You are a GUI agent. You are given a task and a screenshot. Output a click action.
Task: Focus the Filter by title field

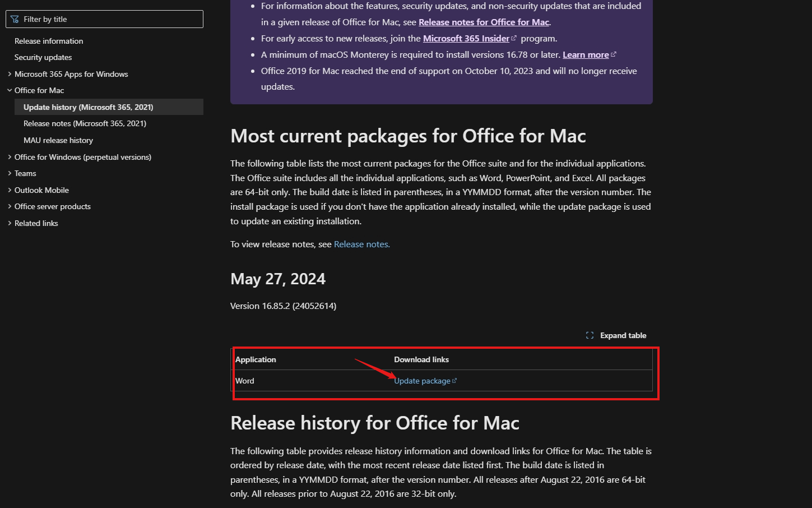104,19
